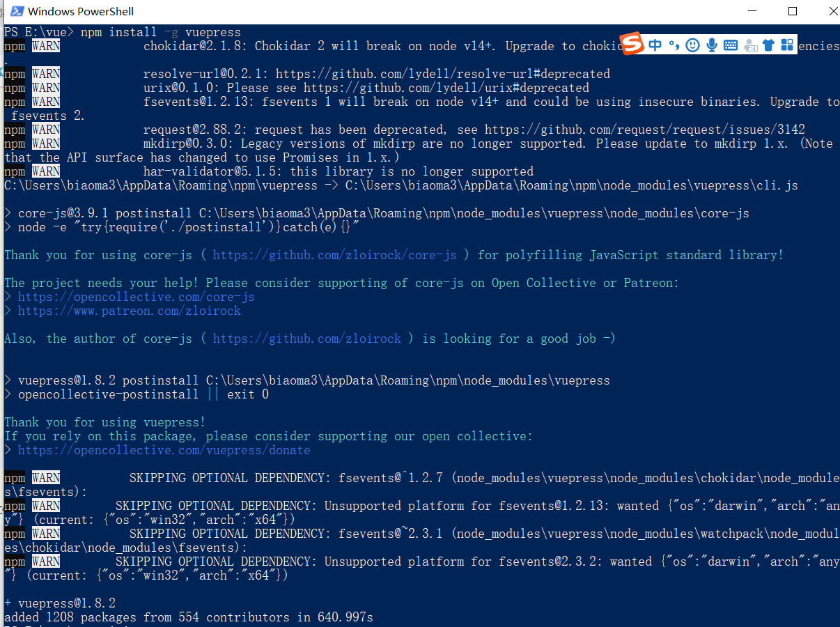
Task: Click the 'Thank you for using vuepress!' text
Action: tap(105, 422)
